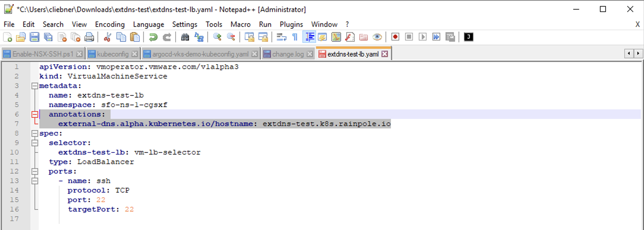
Task: Close the extdns-test-lb.yaml tab
Action: click(385, 54)
